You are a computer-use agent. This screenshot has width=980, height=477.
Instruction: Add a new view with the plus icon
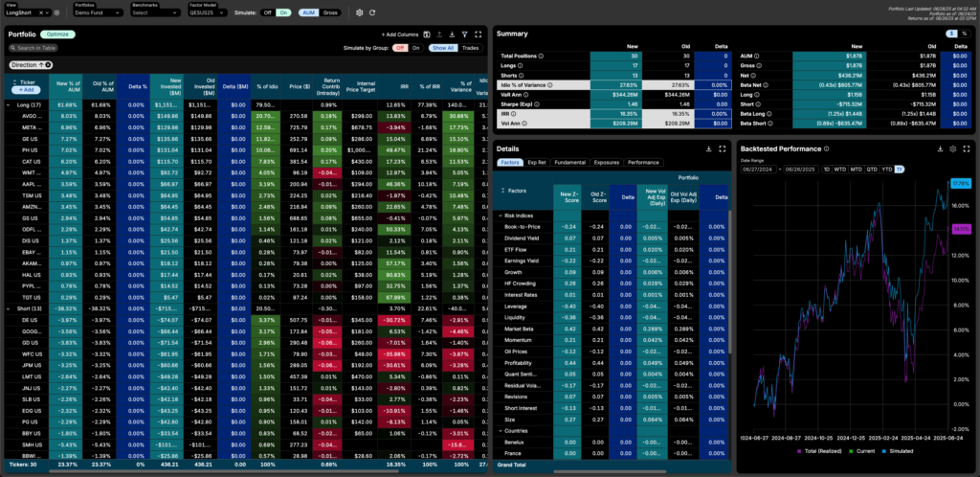tap(56, 12)
